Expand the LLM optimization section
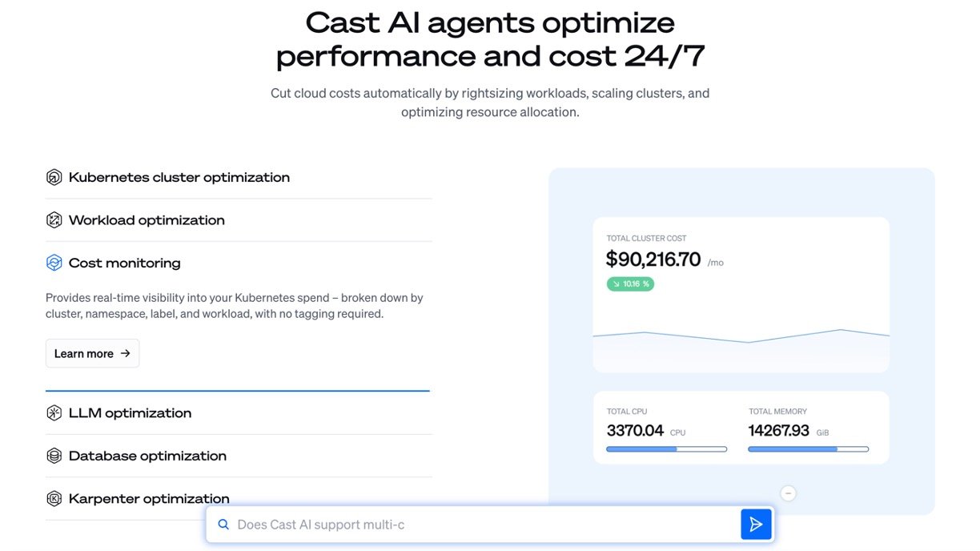 [130, 413]
